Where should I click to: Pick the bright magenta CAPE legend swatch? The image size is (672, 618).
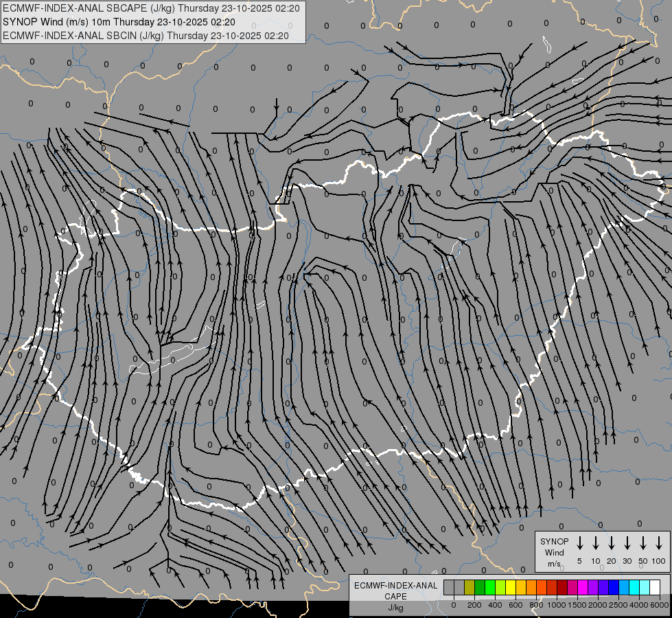click(583, 587)
